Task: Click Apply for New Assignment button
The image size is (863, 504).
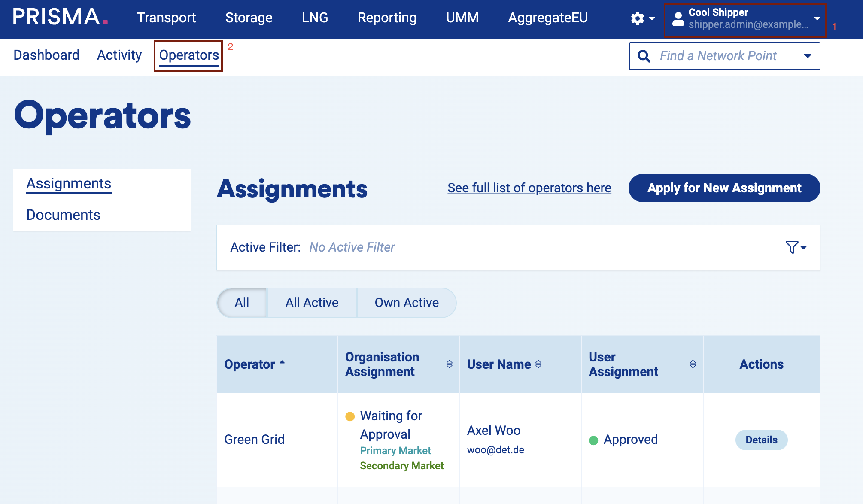Action: [x=724, y=188]
